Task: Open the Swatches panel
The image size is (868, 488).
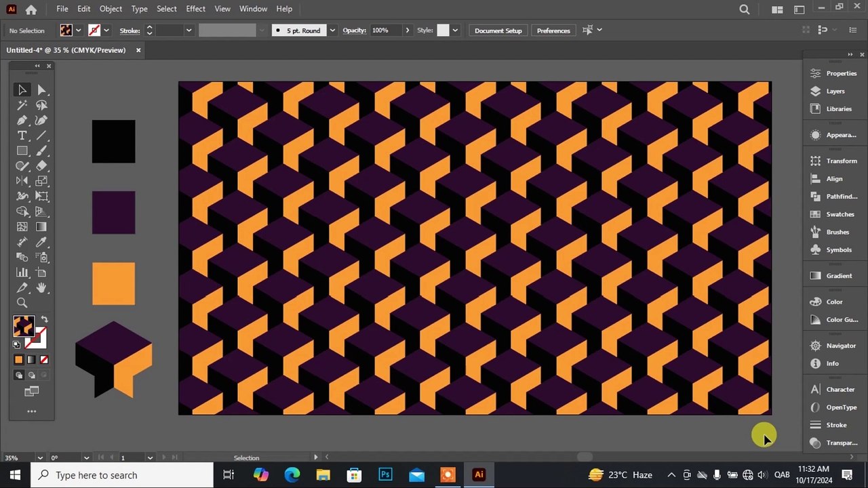Action: [833, 214]
